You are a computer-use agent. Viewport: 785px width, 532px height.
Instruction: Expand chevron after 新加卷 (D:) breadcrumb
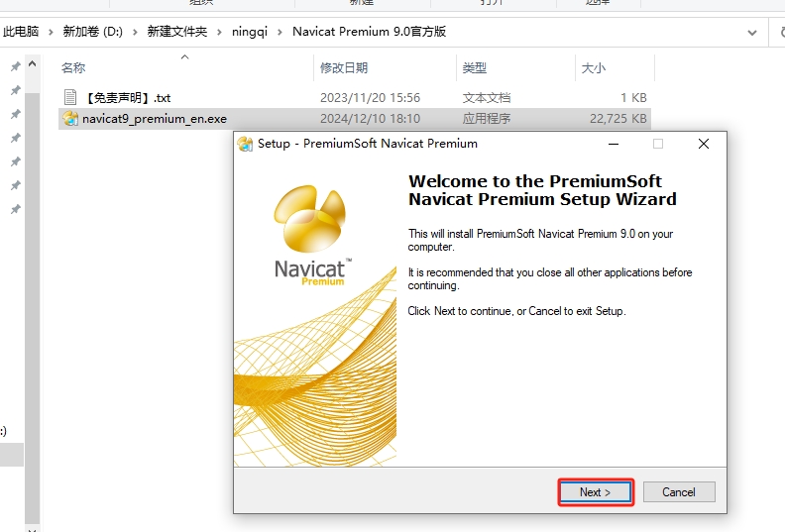click(x=135, y=32)
